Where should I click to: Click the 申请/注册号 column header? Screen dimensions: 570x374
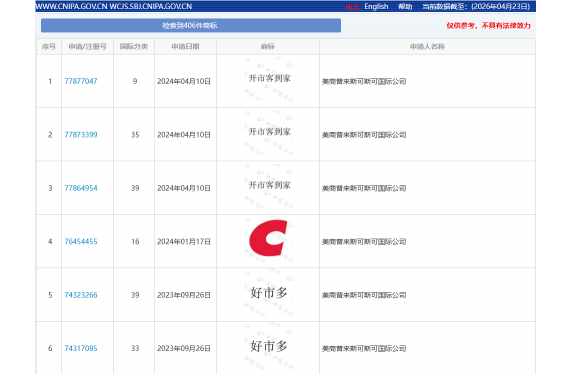(x=87, y=47)
